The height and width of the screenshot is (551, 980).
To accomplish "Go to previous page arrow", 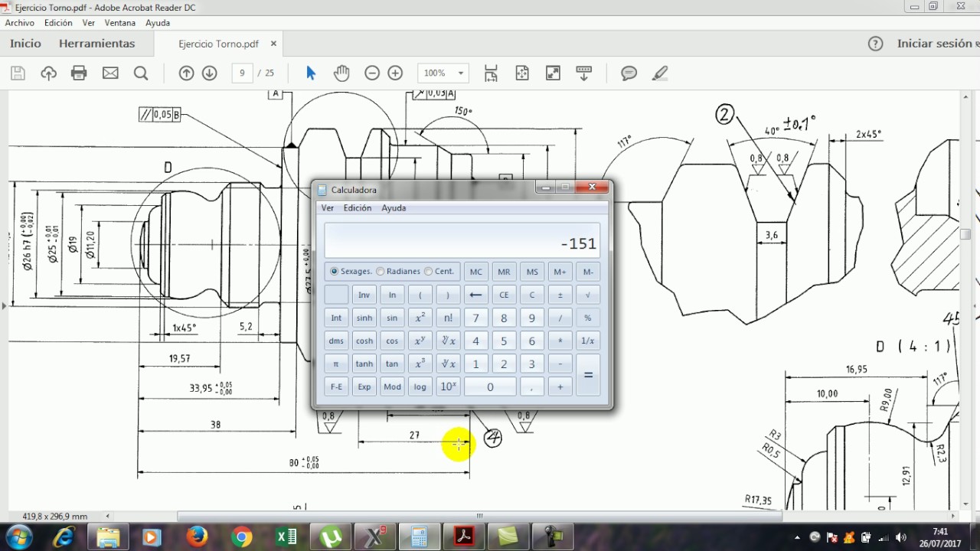I will pos(186,73).
